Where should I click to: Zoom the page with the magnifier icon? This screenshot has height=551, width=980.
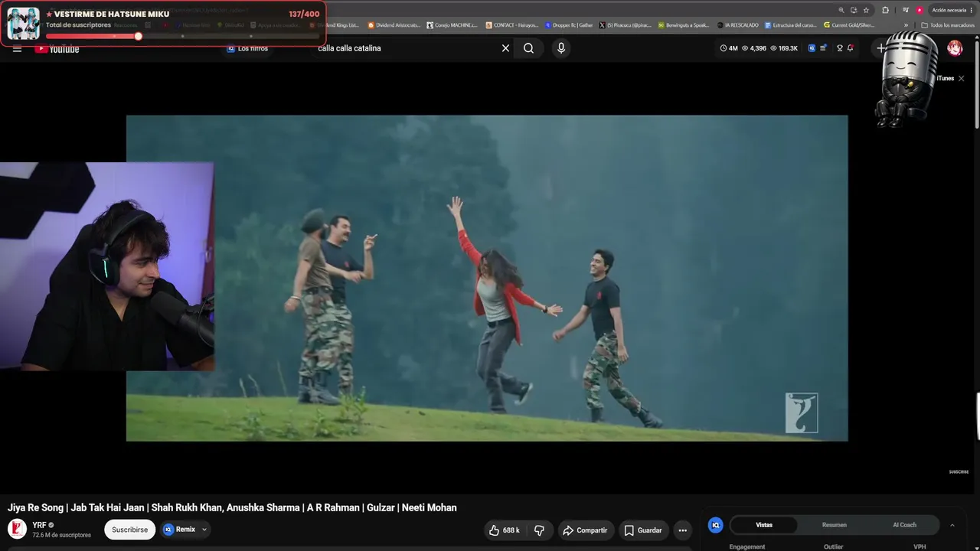[841, 10]
